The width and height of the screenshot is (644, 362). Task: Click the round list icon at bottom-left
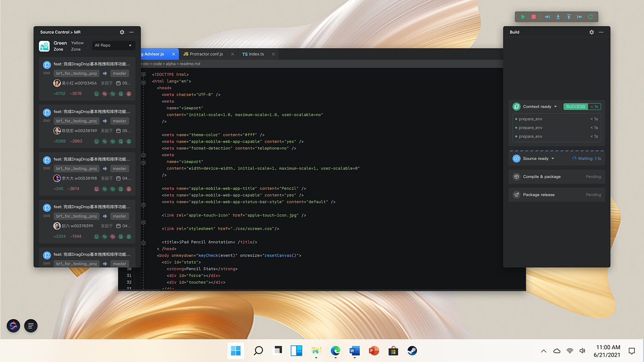(x=31, y=326)
